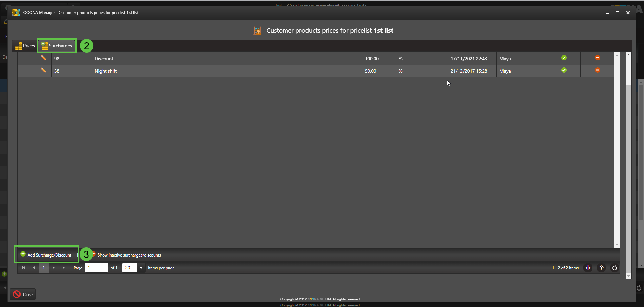Click the grid's vertical scrollbar down arrow
Image resolution: width=644 pixels, height=307 pixels.
[616, 245]
